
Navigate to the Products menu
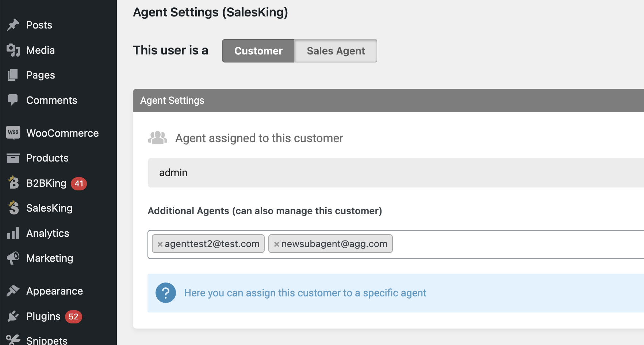(x=47, y=158)
